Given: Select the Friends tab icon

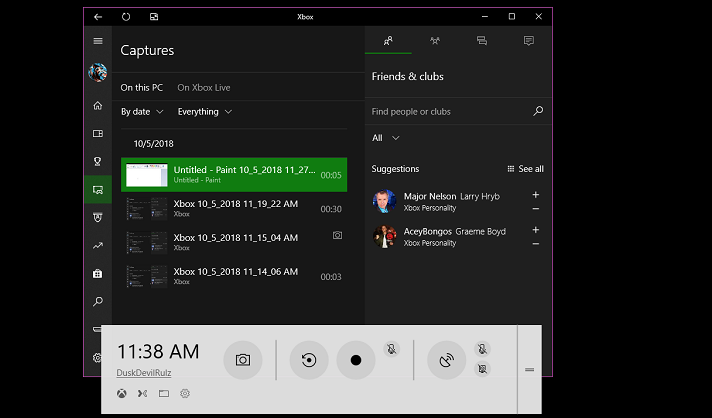Looking at the screenshot, I should click(x=388, y=41).
